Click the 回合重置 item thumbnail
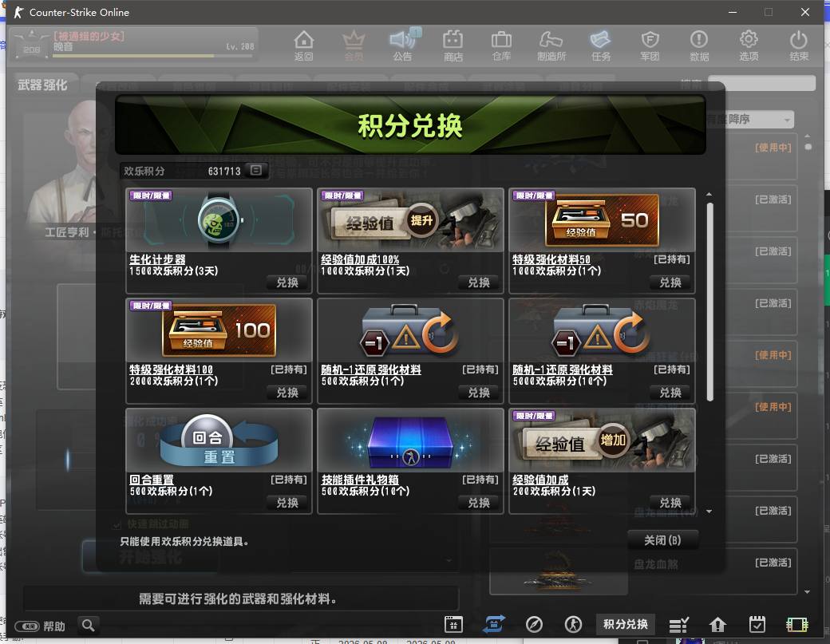This screenshot has height=644, width=830. (219, 441)
